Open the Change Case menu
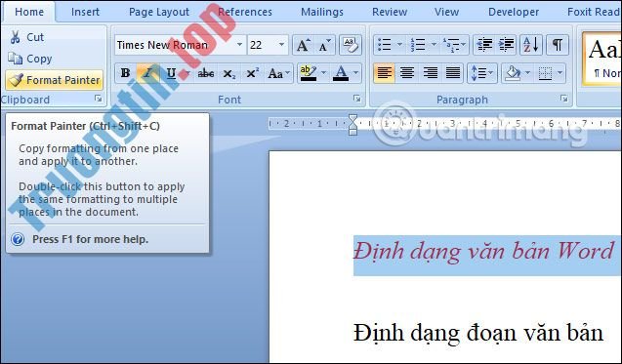Image resolution: width=622 pixels, height=364 pixels. [x=279, y=73]
